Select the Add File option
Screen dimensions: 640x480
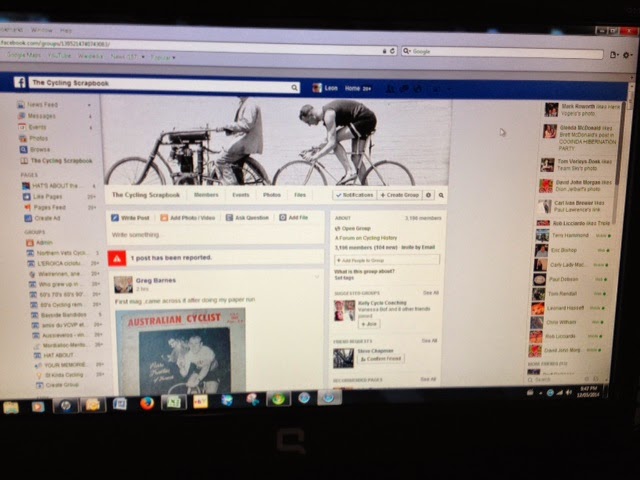pos(293,218)
